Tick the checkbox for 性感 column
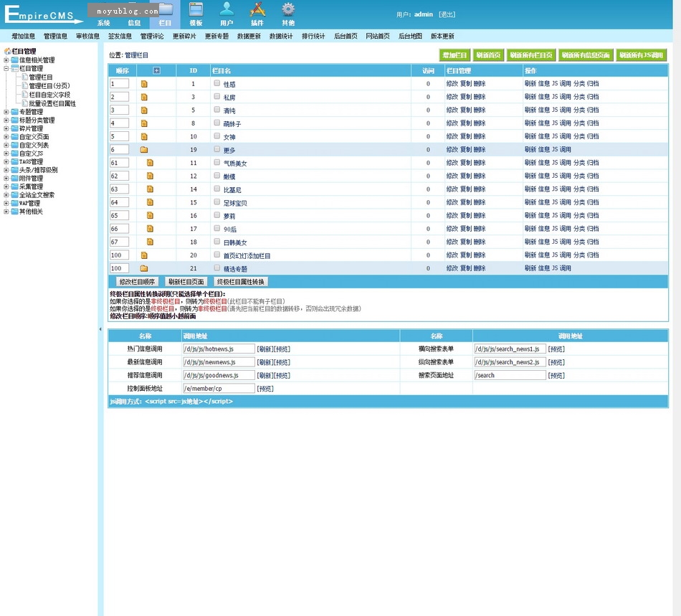This screenshot has width=681, height=616. (x=217, y=83)
